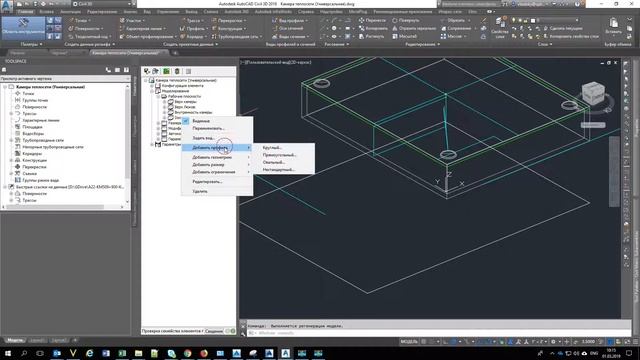Select the Отразить зеркально mirror tool
The height and width of the screenshot is (360, 640).
point(414,28)
